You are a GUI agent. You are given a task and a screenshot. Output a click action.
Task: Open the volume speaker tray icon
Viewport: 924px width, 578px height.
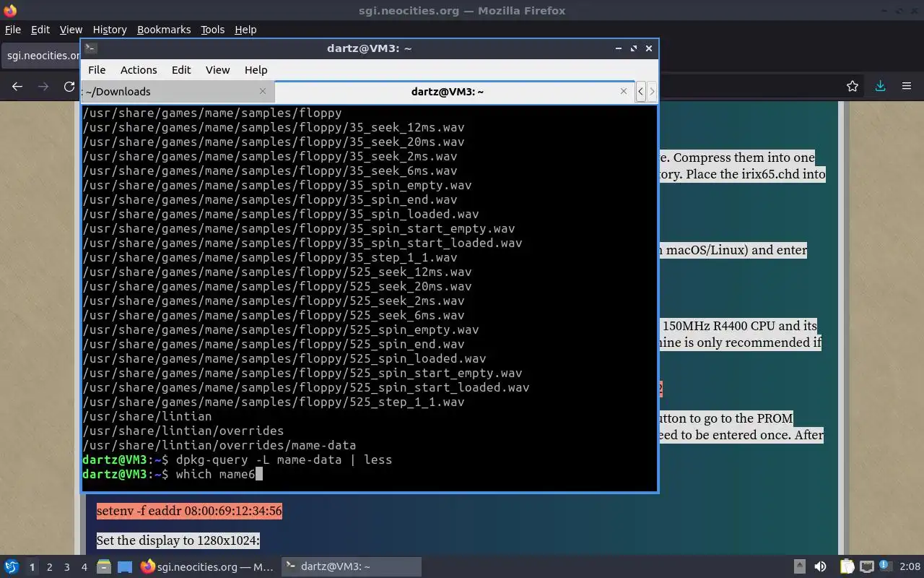(820, 567)
